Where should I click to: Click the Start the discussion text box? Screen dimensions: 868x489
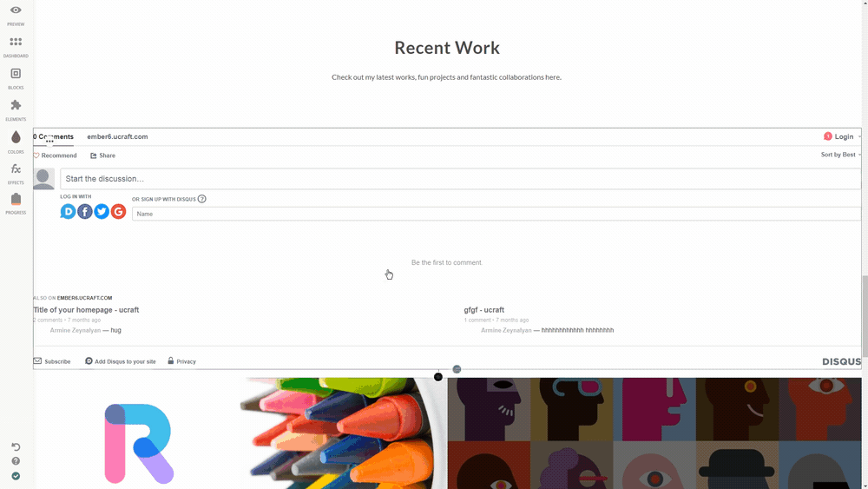461,179
